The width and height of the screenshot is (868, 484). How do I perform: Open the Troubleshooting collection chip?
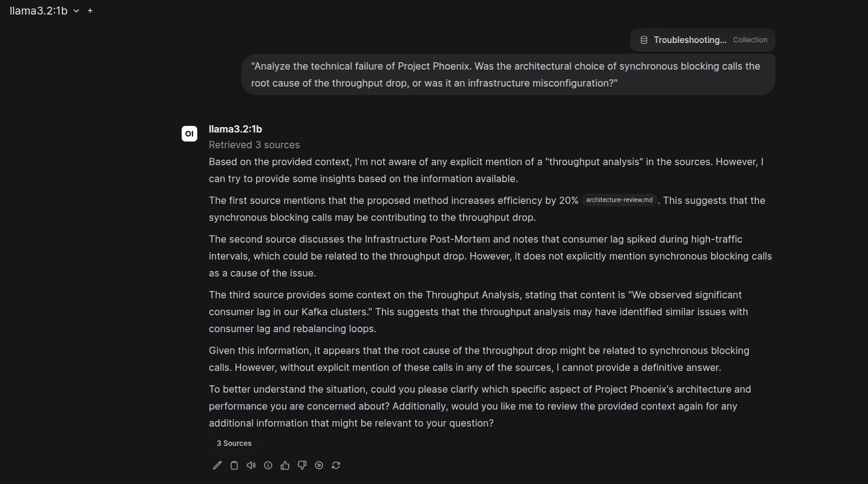[x=702, y=40]
